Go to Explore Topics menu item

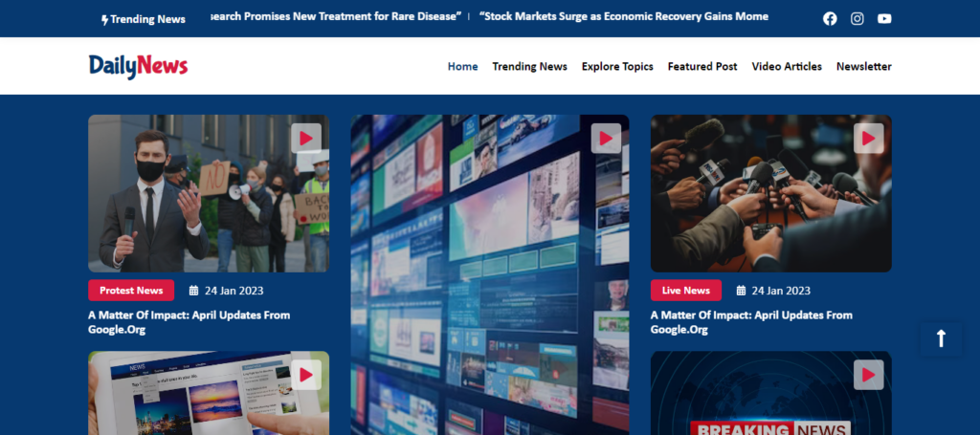click(617, 67)
